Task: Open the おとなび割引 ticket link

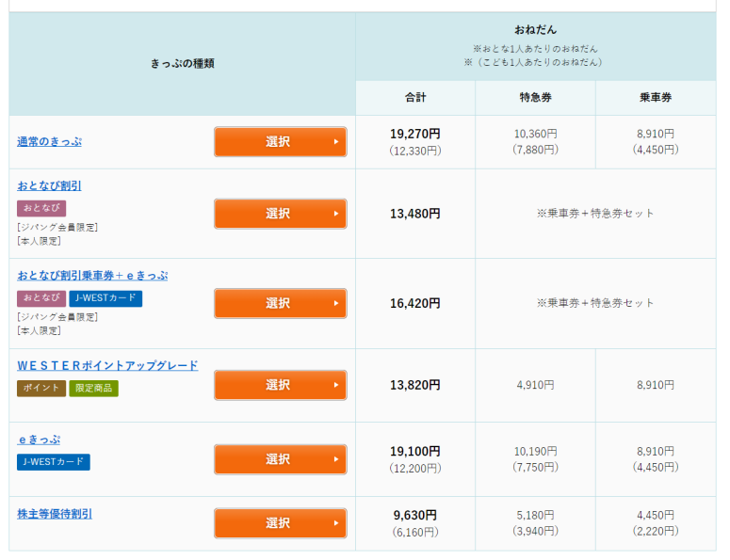Action: [x=49, y=185]
